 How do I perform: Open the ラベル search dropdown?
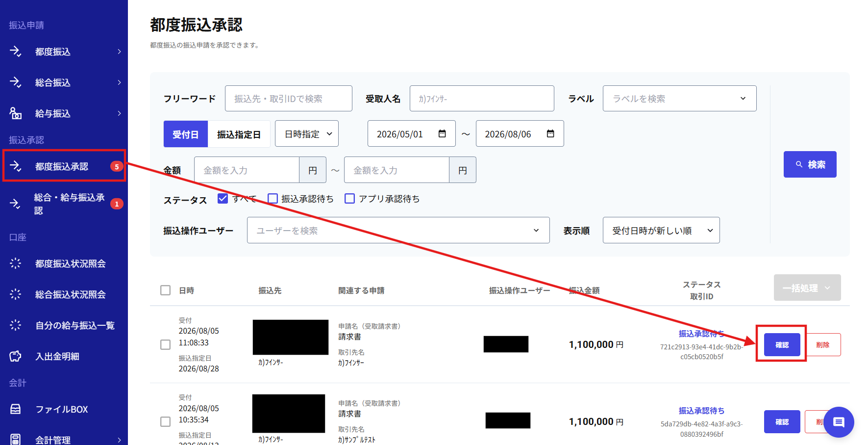pyautogui.click(x=679, y=99)
